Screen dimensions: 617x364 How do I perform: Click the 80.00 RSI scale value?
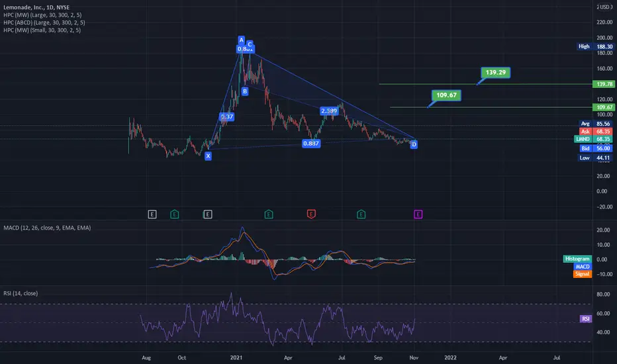tap(603, 295)
